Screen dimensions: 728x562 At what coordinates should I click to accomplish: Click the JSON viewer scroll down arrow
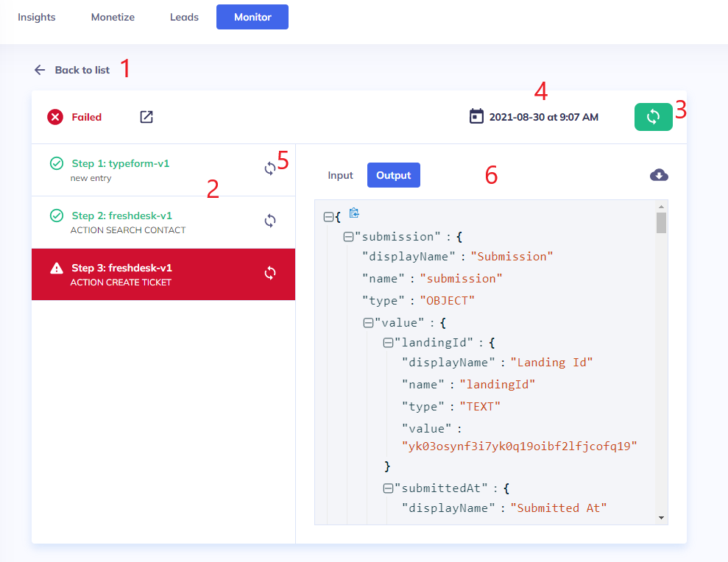(661, 518)
